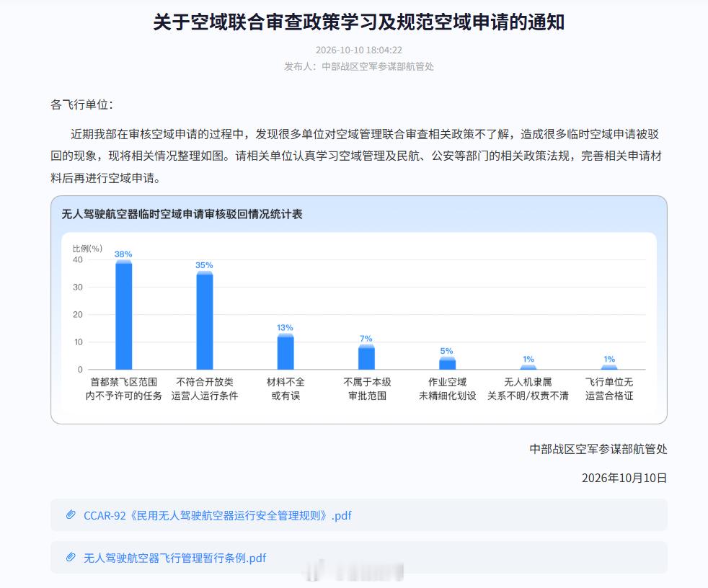Screen dimensions: 708x588
Task: Open the CCAR-92 PDF attachment link
Action: pyautogui.click(x=217, y=515)
